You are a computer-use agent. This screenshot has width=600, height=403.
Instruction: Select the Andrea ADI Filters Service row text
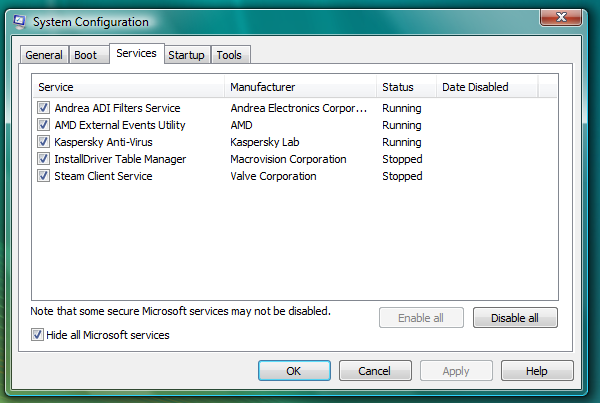[117, 108]
